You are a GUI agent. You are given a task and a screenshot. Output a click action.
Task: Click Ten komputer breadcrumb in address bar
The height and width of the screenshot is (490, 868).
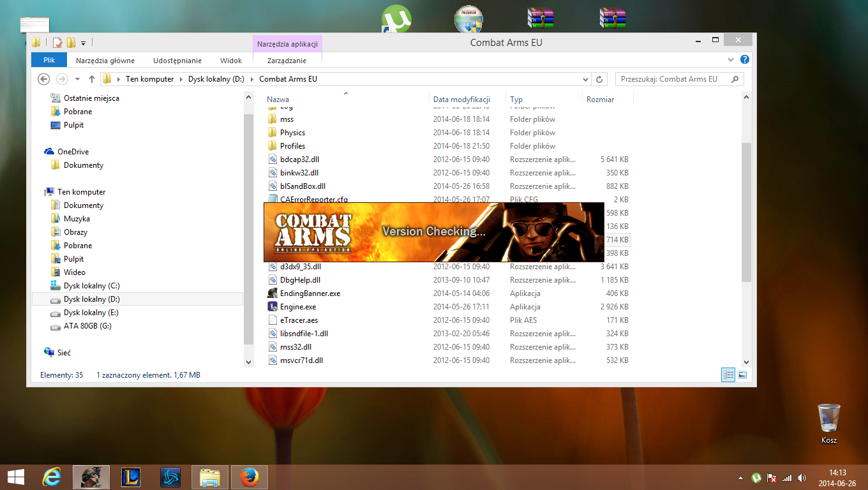149,79
